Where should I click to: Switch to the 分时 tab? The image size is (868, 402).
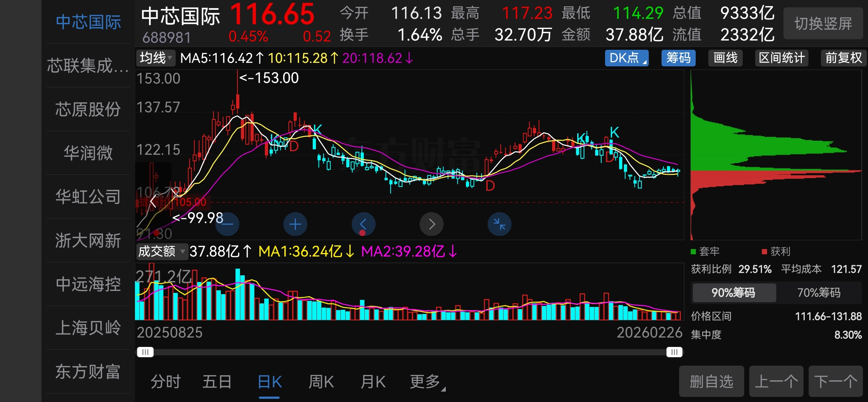coord(165,382)
